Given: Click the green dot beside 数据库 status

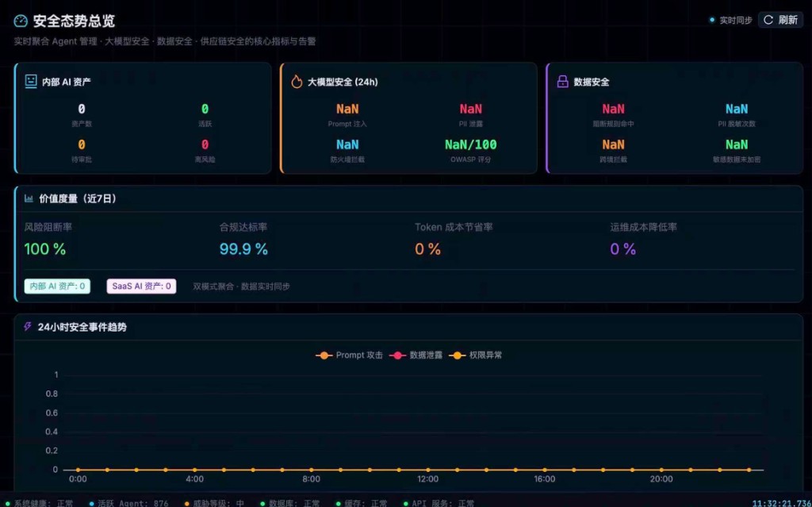Looking at the screenshot, I should pos(262,503).
